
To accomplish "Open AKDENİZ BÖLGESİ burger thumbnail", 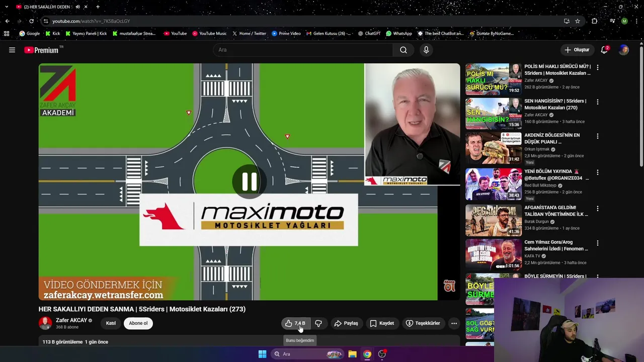I will pos(494,148).
